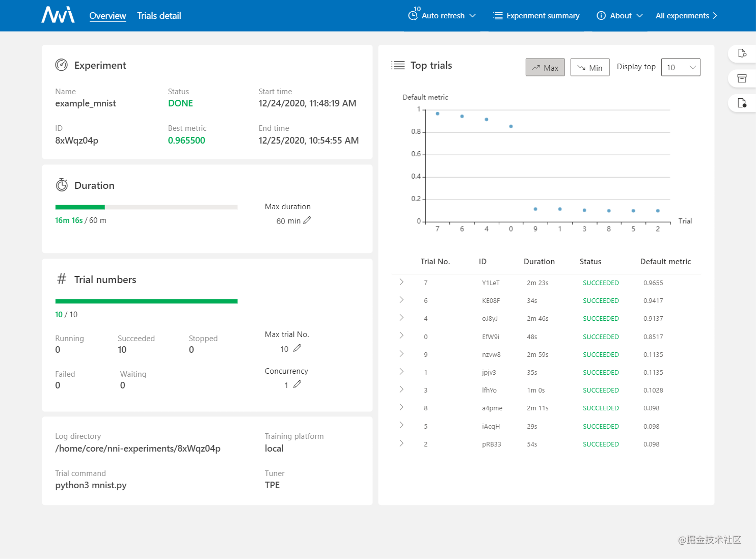Edit Concurrency value pencil icon
Screen dimensions: 756x559
coord(298,384)
